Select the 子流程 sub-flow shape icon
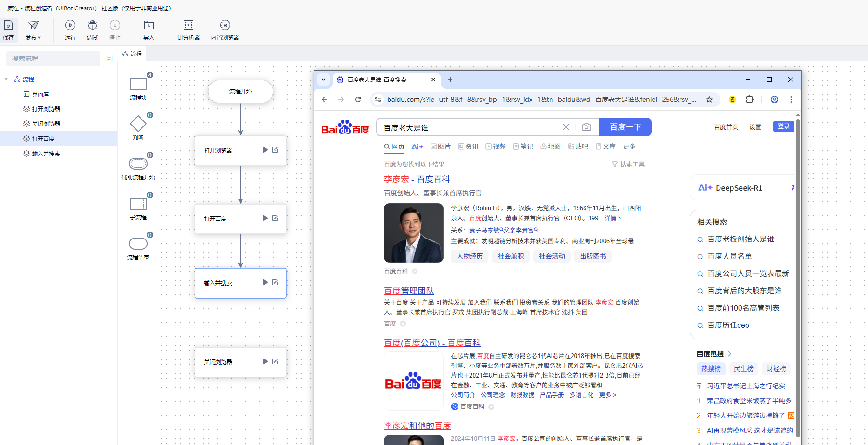The image size is (868, 445). point(138,204)
